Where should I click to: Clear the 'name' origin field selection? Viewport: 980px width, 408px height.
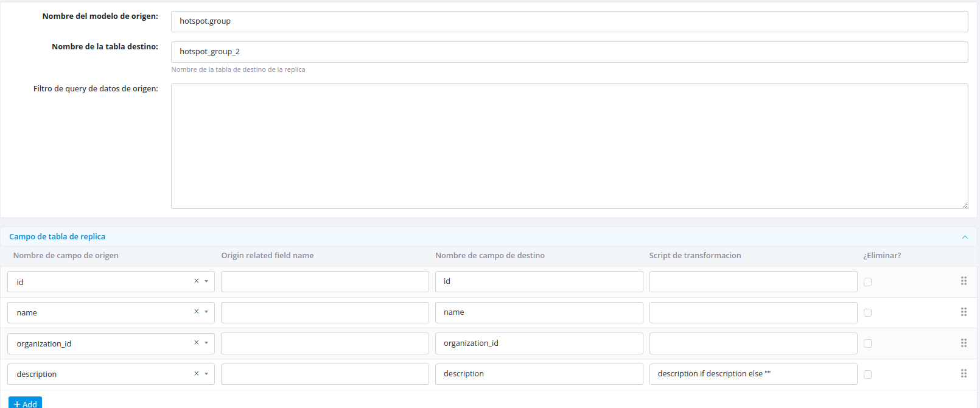[196, 312]
